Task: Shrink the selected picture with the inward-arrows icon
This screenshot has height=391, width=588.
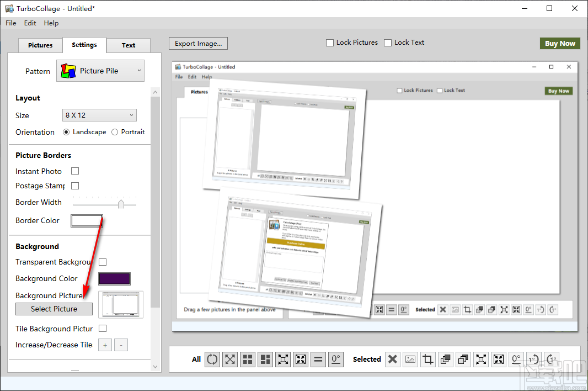Action: tap(499, 360)
